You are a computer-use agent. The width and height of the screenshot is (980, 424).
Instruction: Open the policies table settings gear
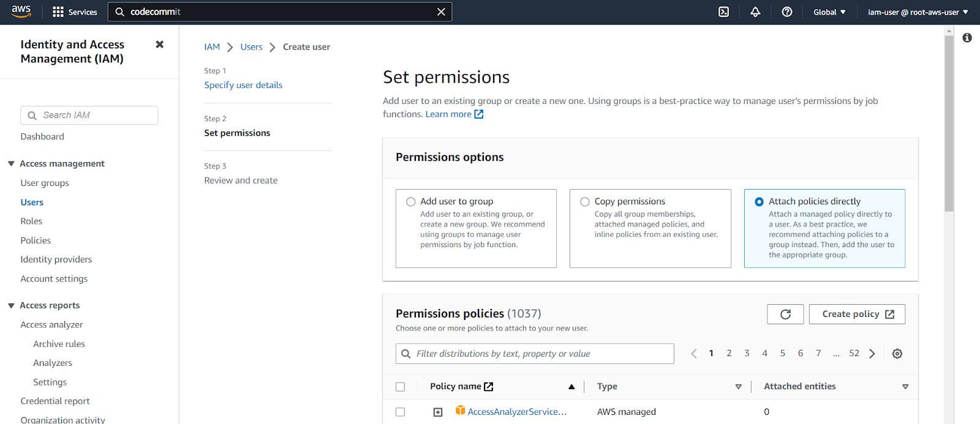[x=897, y=354]
